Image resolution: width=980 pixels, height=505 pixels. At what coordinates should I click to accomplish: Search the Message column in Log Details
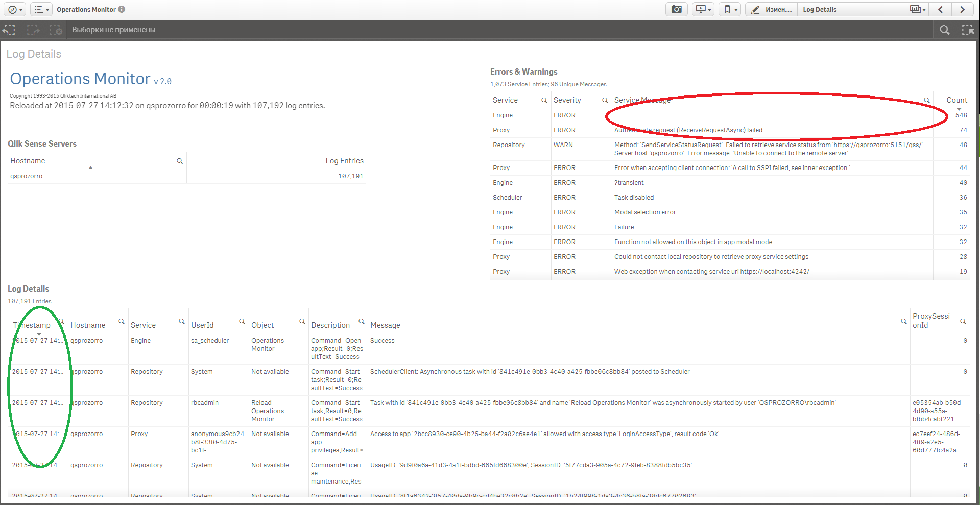pos(904,322)
